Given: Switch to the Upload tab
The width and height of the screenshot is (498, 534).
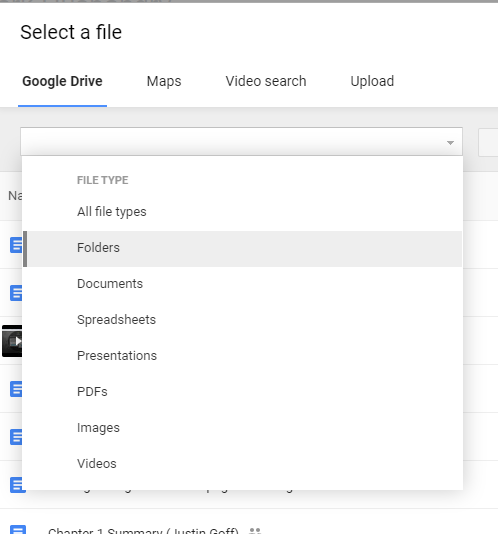Looking at the screenshot, I should (372, 81).
